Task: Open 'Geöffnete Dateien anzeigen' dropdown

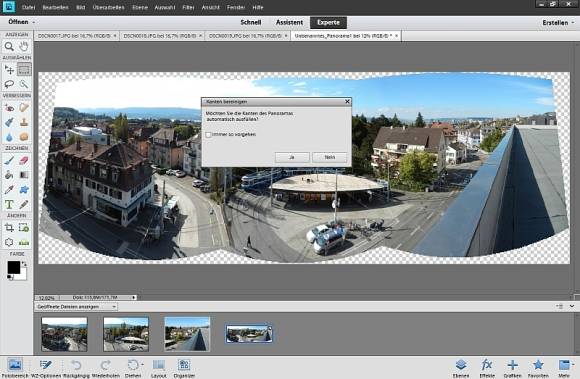Action: pyautogui.click(x=76, y=307)
